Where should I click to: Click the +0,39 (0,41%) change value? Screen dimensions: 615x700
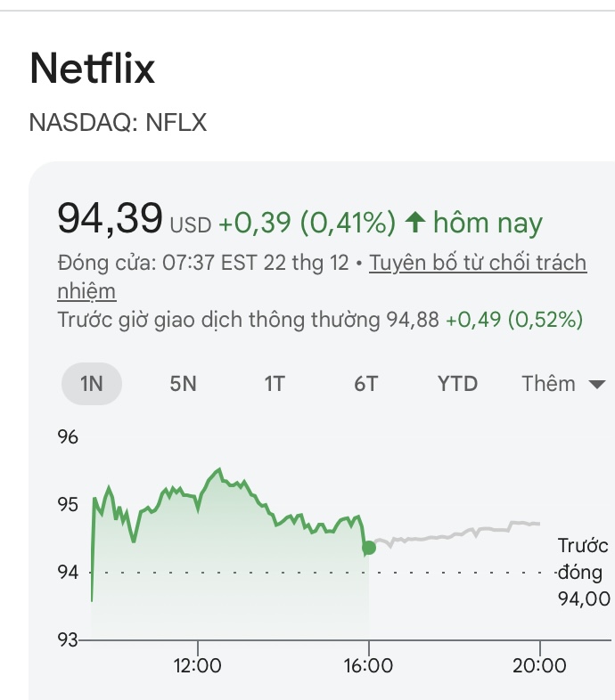307,223
